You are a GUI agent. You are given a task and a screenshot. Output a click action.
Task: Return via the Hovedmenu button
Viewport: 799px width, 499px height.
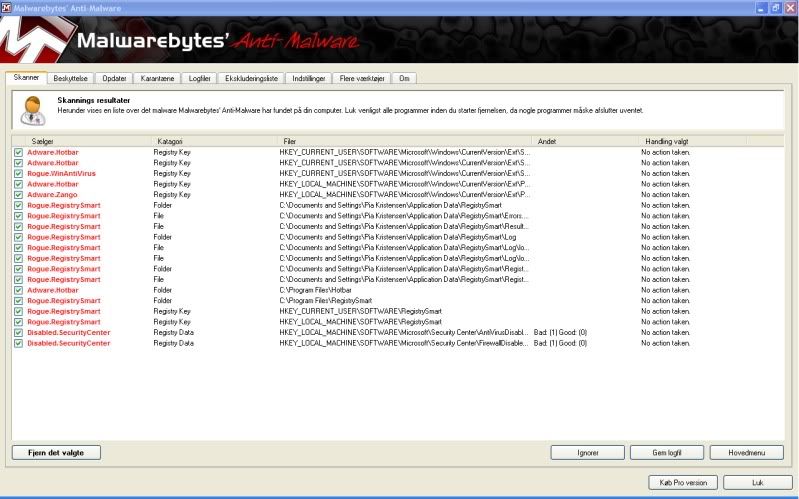click(747, 453)
